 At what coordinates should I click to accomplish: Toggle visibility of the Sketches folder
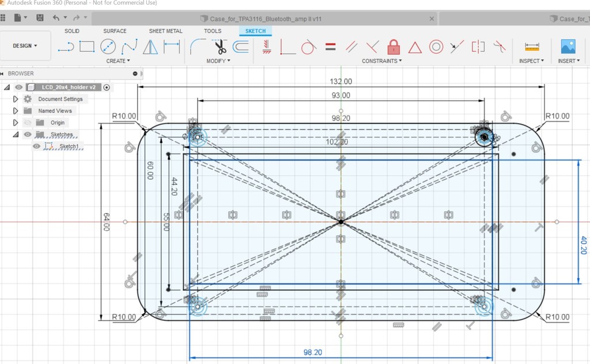28,134
